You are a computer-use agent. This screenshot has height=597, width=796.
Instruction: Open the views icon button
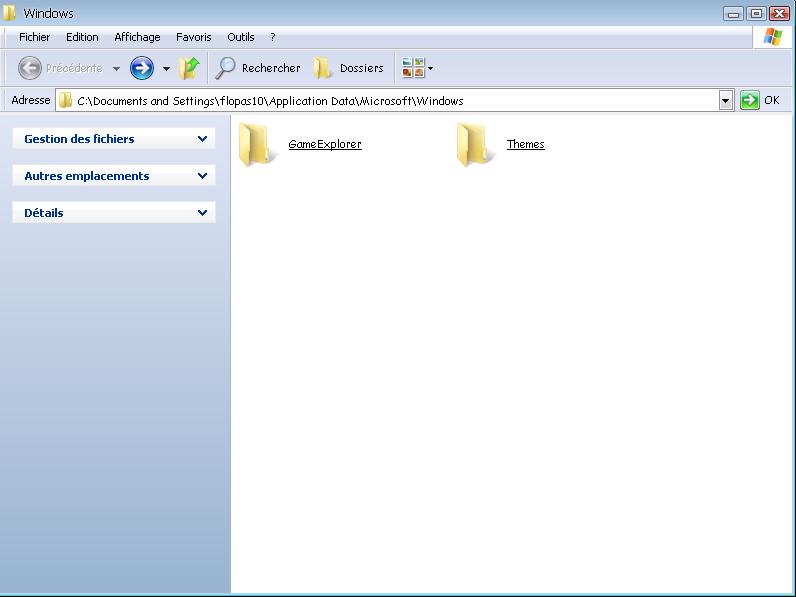coord(413,68)
